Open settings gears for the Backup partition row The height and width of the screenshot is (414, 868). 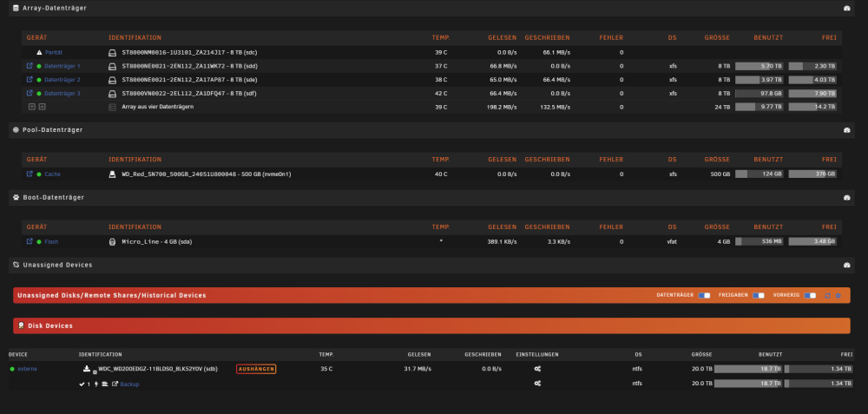pos(537,383)
